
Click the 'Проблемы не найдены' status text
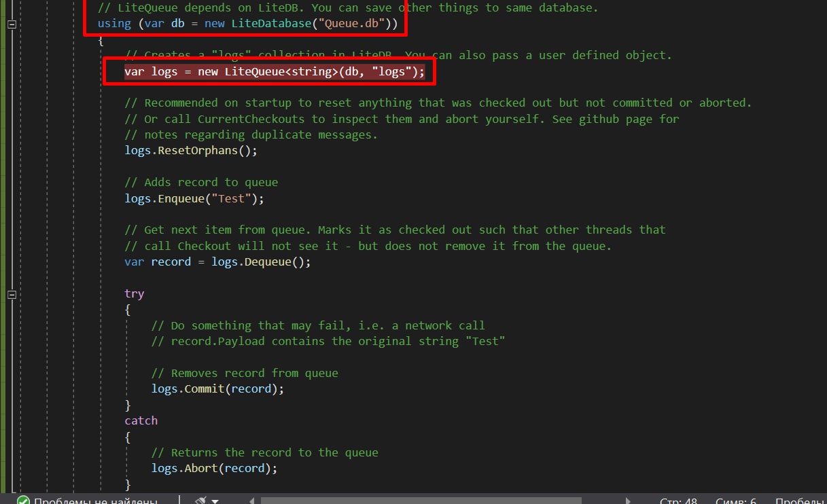(x=96, y=501)
